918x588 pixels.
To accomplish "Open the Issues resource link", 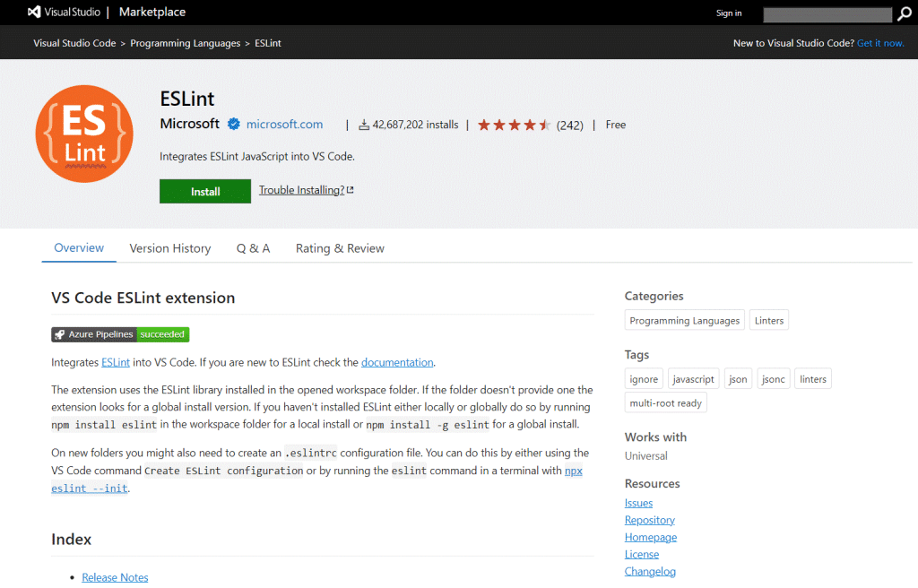I will point(638,503).
